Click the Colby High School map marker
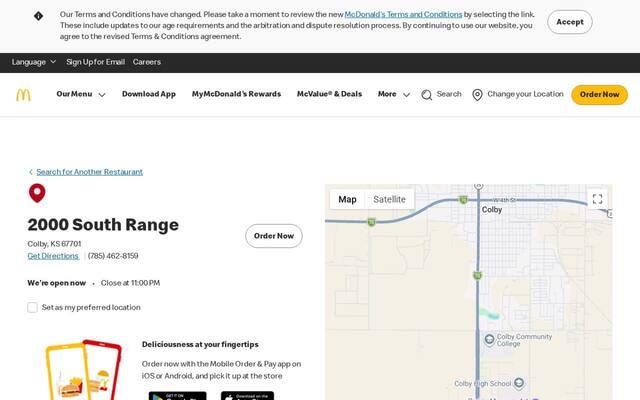Viewport: 640px width, 400px height. click(x=519, y=383)
